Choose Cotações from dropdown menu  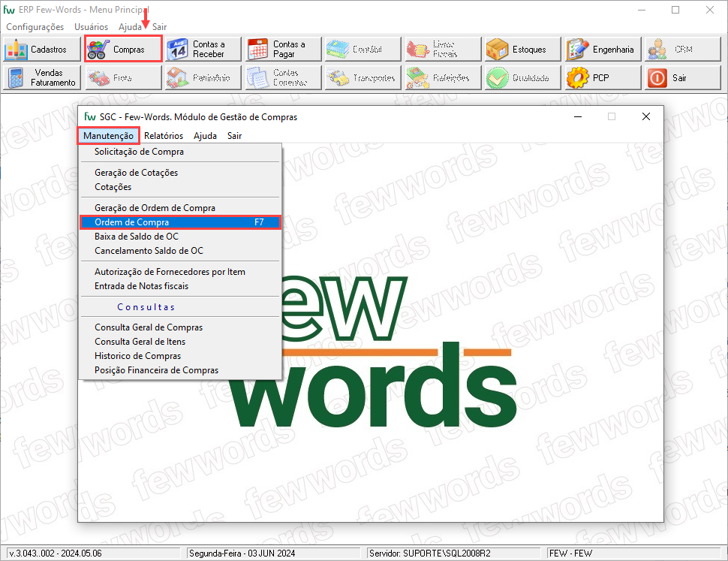[180, 187]
